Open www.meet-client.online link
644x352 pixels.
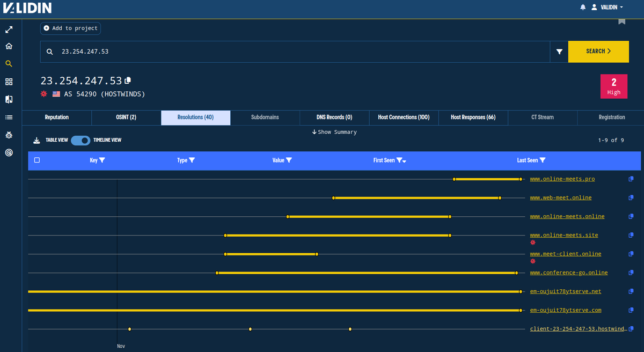point(566,254)
